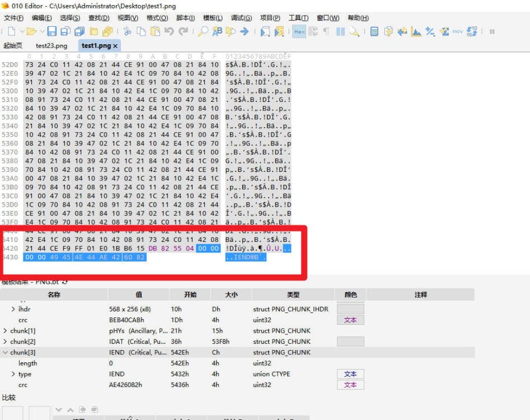Toggle the Hex edit mode button
Viewport: 530px width, 420px height.
(x=299, y=32)
